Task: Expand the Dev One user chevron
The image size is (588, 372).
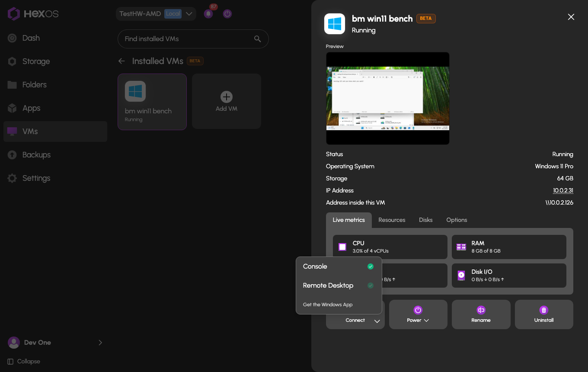Action: [100, 343]
